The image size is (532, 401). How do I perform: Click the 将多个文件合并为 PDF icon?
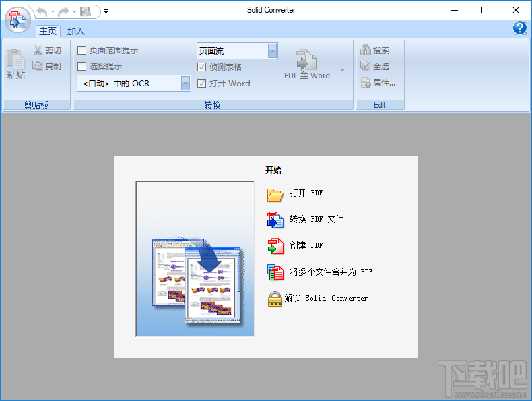point(275,272)
